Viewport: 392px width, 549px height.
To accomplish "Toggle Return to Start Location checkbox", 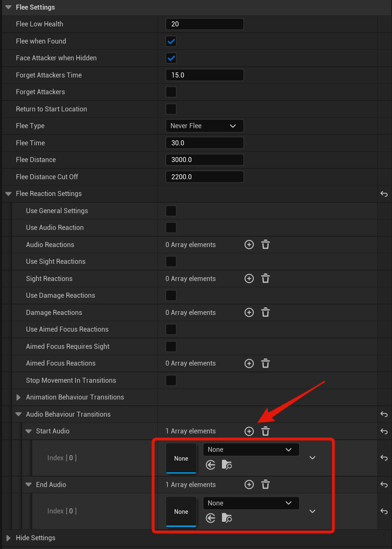I will [x=171, y=109].
